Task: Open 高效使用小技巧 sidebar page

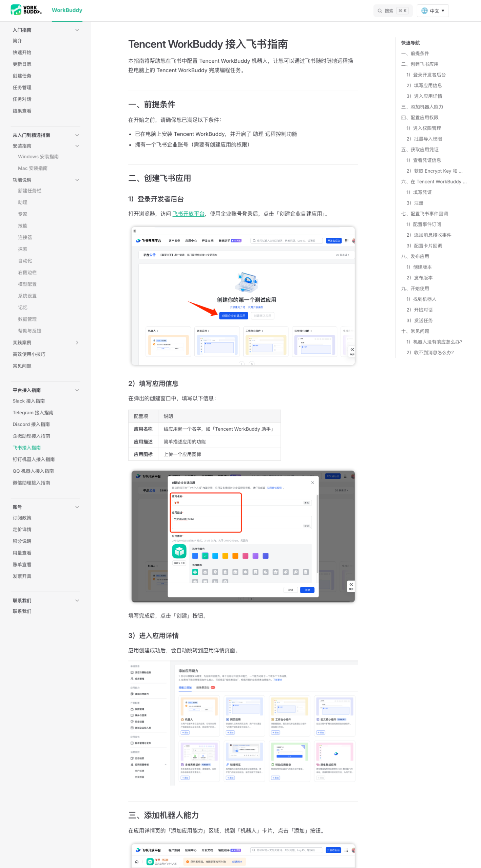Action: [x=29, y=354]
